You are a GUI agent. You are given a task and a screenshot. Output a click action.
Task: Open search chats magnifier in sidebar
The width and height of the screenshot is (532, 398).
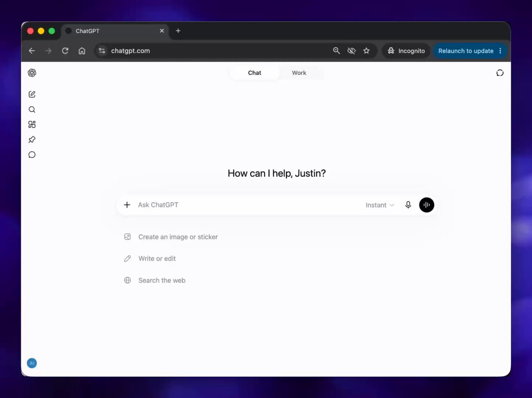32,109
